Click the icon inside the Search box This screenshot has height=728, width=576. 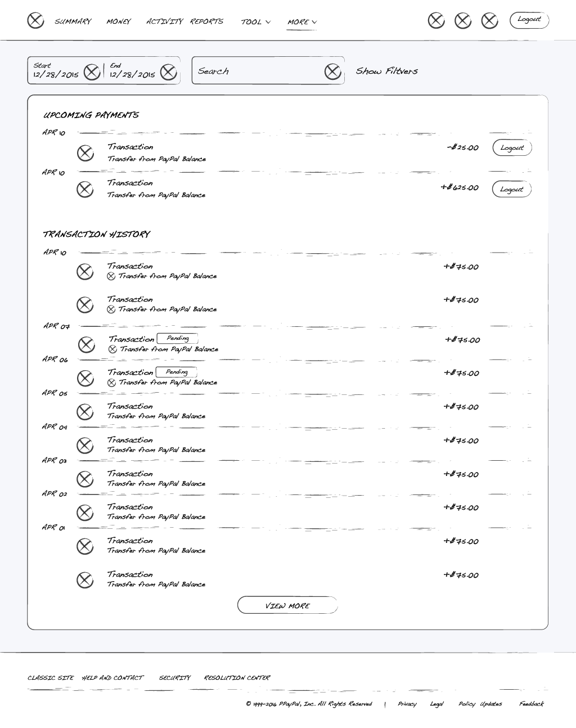click(x=332, y=71)
